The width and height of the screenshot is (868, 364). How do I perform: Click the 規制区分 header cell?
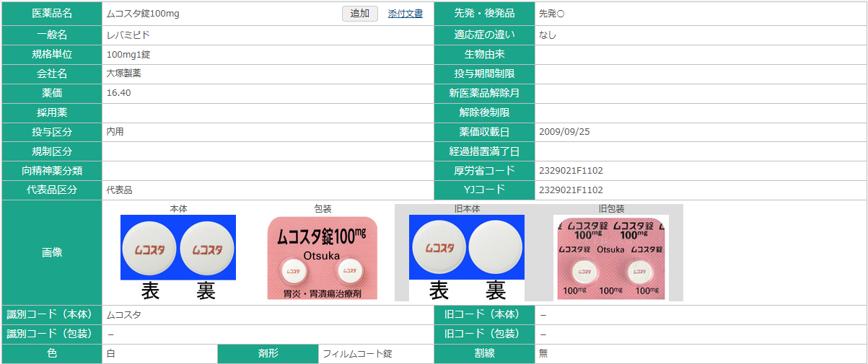(x=52, y=151)
